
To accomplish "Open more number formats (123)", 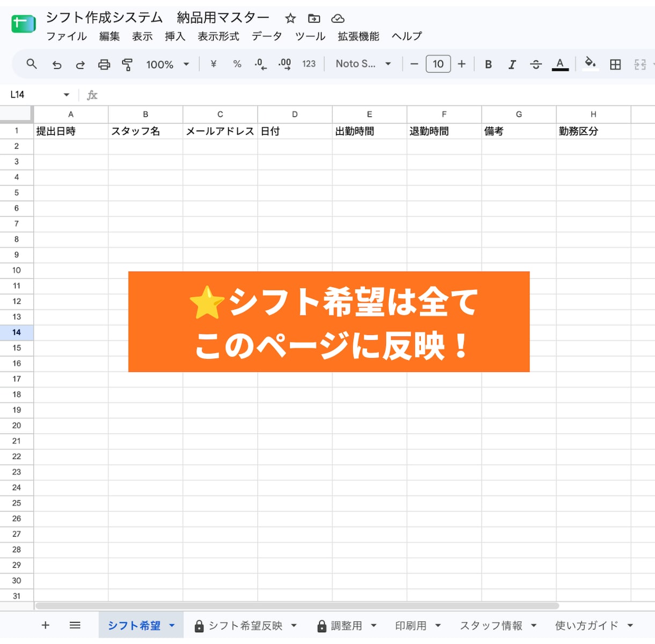I will [x=309, y=64].
